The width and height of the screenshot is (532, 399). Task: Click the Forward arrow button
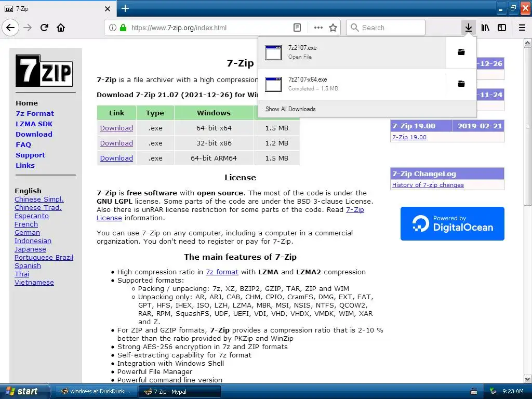click(28, 28)
